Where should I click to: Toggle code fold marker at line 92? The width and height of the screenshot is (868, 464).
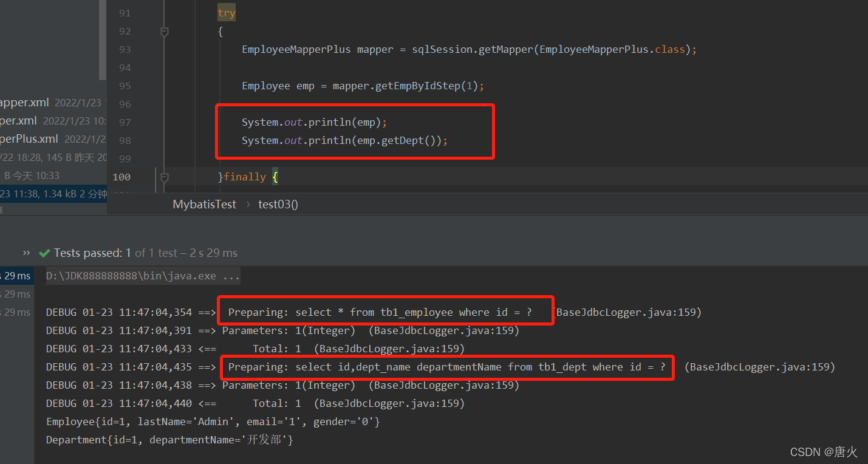[164, 32]
